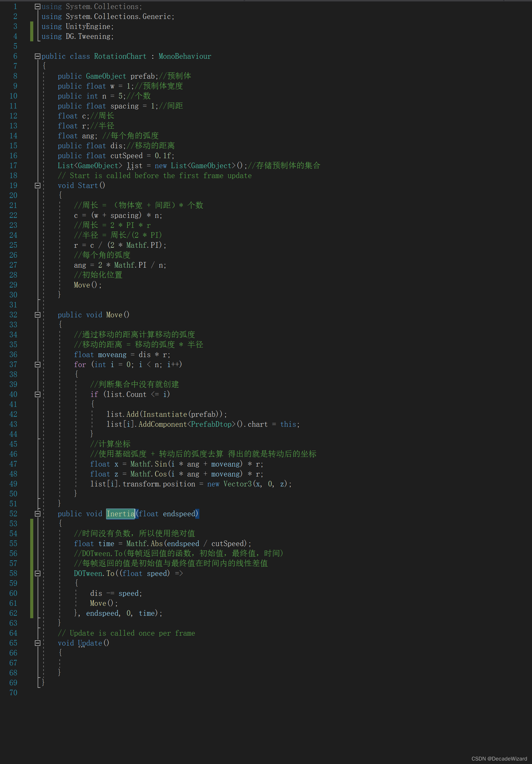This screenshot has height=764, width=532.
Task: Click 'Move();' call in Start method
Action: (88, 285)
